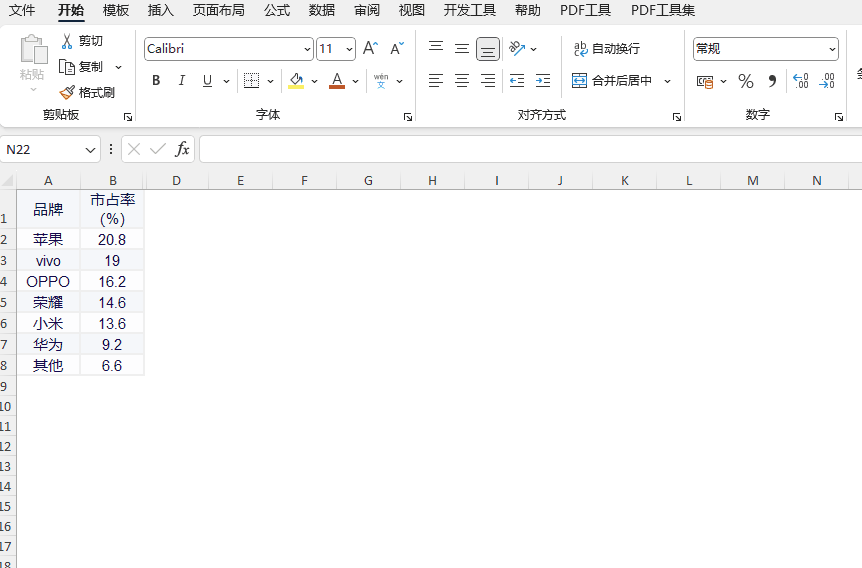Switch to the 数据 (Data) tab
The image size is (862, 568).
(322, 10)
